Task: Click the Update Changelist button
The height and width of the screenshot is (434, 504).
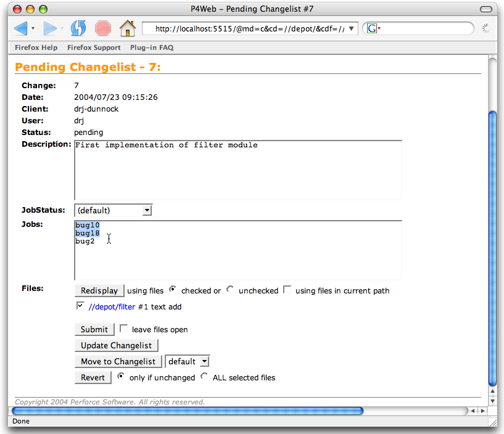Action: 117,345
